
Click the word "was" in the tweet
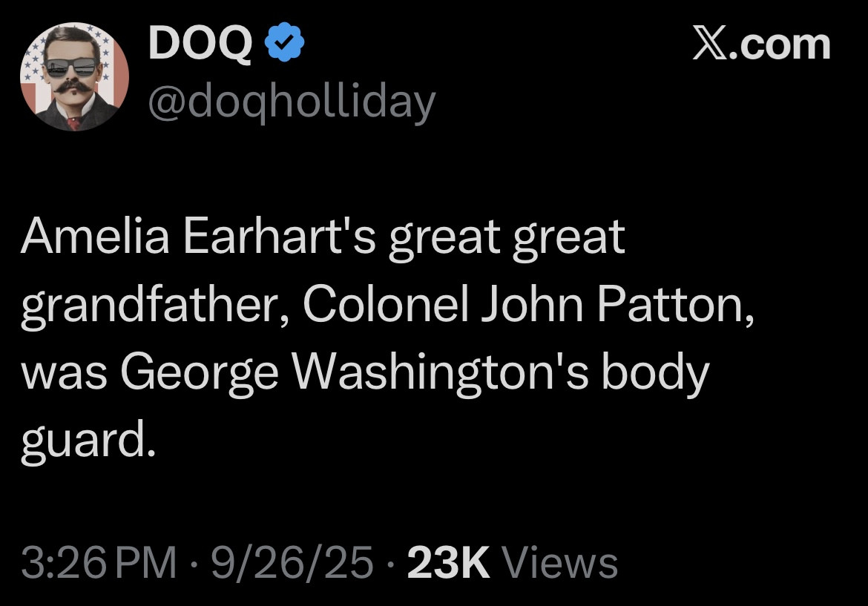pos(62,374)
